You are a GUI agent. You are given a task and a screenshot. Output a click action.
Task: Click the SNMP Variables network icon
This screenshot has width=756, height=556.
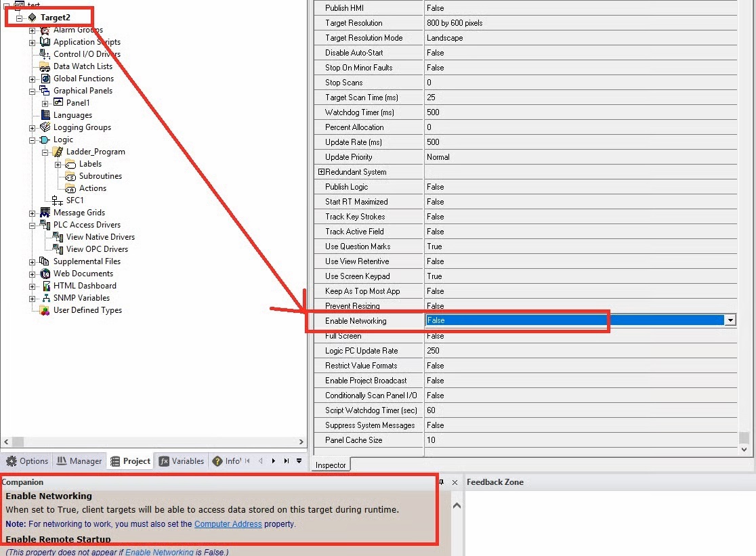click(x=45, y=298)
